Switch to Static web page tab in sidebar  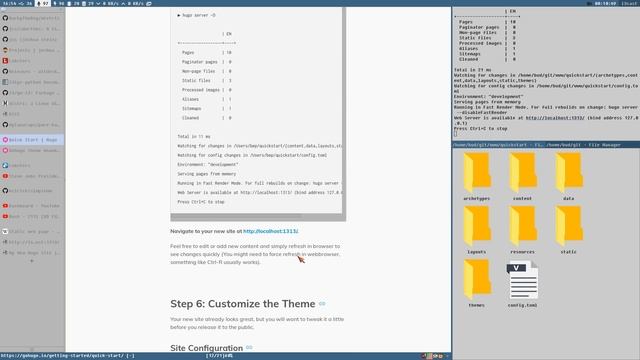[32, 231]
